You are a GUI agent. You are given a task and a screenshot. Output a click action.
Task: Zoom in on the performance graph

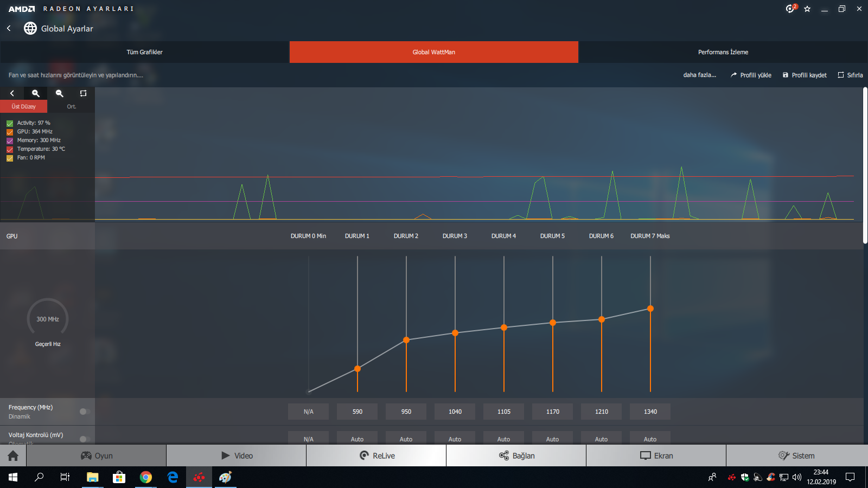pos(36,93)
